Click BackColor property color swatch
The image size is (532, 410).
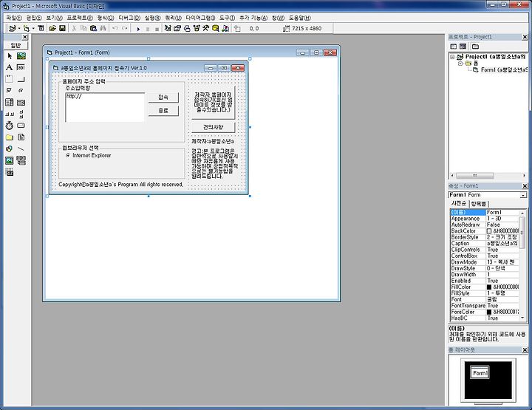pos(489,231)
